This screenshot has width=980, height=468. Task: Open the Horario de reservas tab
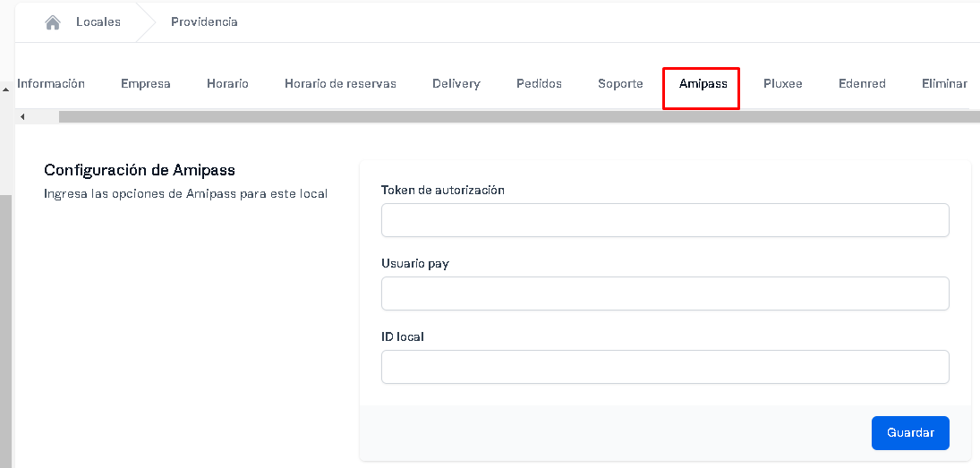(340, 84)
